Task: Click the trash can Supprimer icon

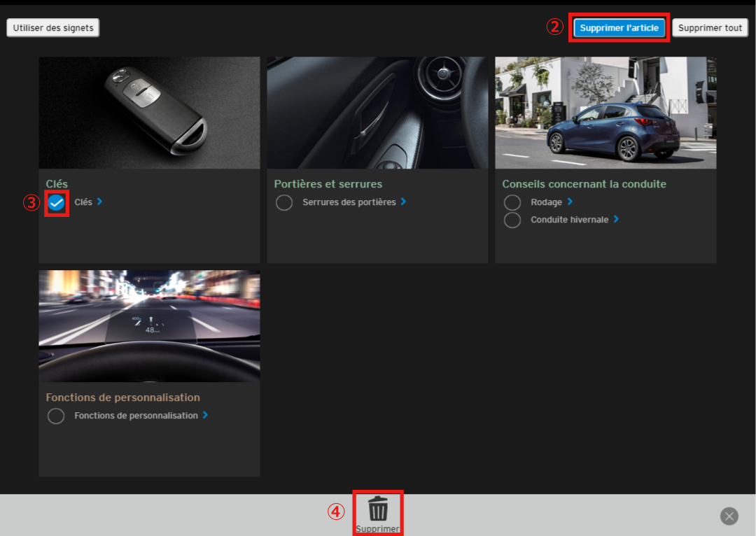Action: click(378, 509)
